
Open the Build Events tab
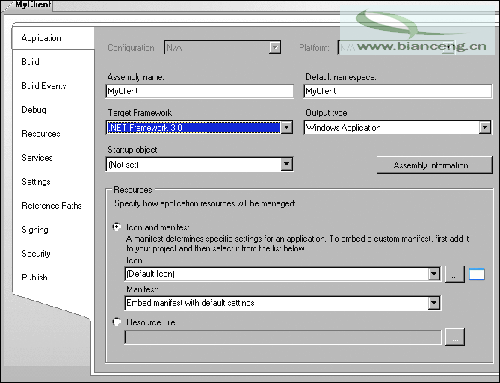pyautogui.click(x=44, y=86)
